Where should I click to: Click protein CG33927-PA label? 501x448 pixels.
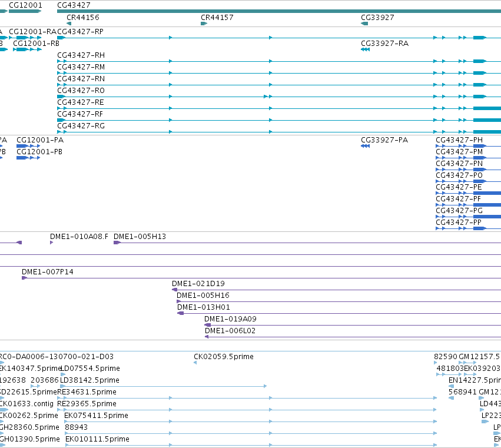(384, 140)
